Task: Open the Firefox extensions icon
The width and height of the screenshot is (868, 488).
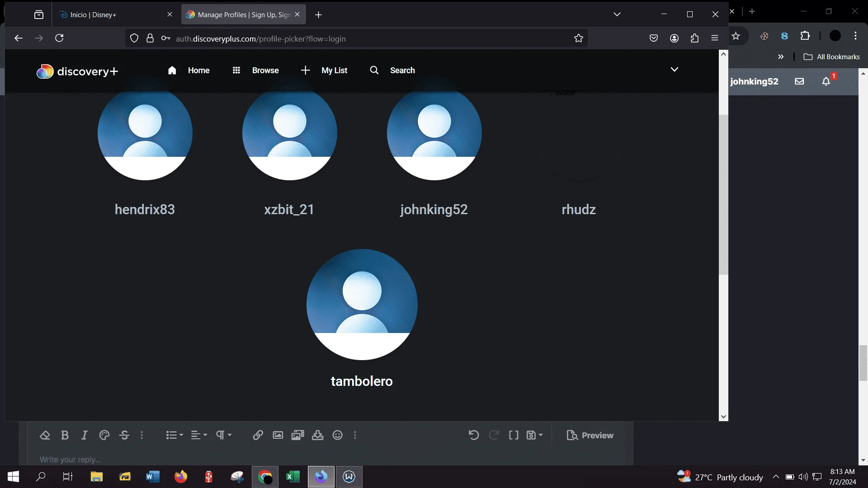Action: click(695, 38)
